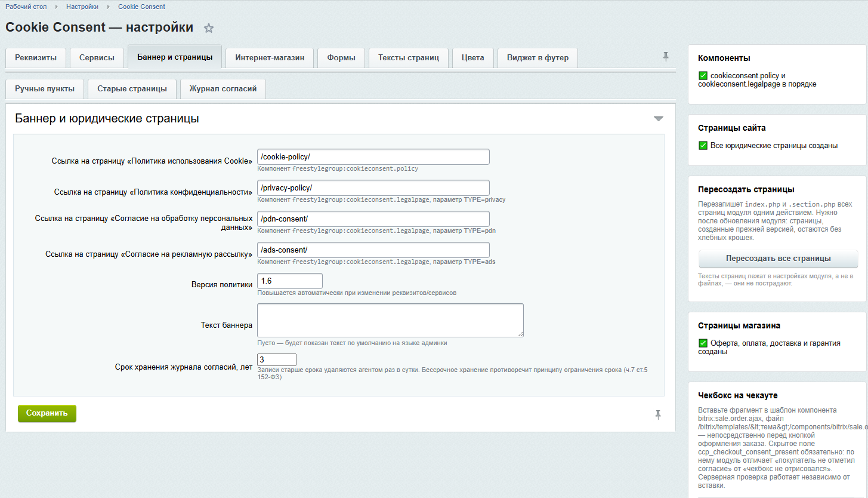Select «Все юридические страницы созданы» text
Viewport: 868px width, 498px height.
click(x=774, y=146)
